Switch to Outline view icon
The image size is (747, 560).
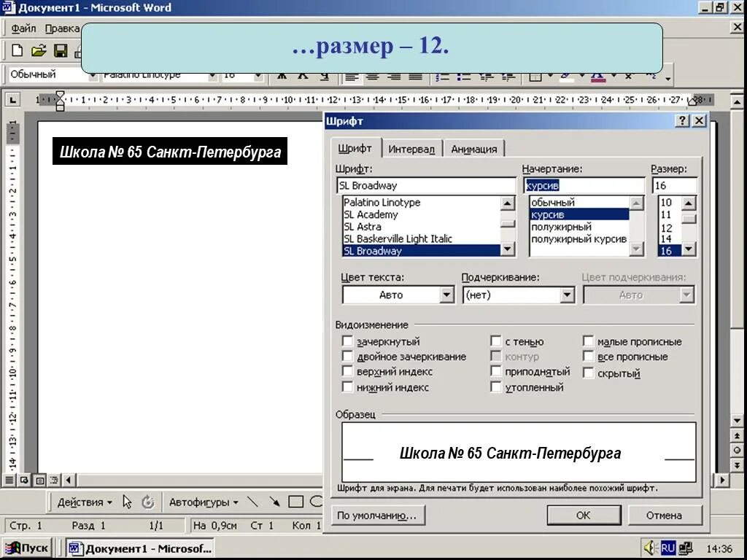54,480
